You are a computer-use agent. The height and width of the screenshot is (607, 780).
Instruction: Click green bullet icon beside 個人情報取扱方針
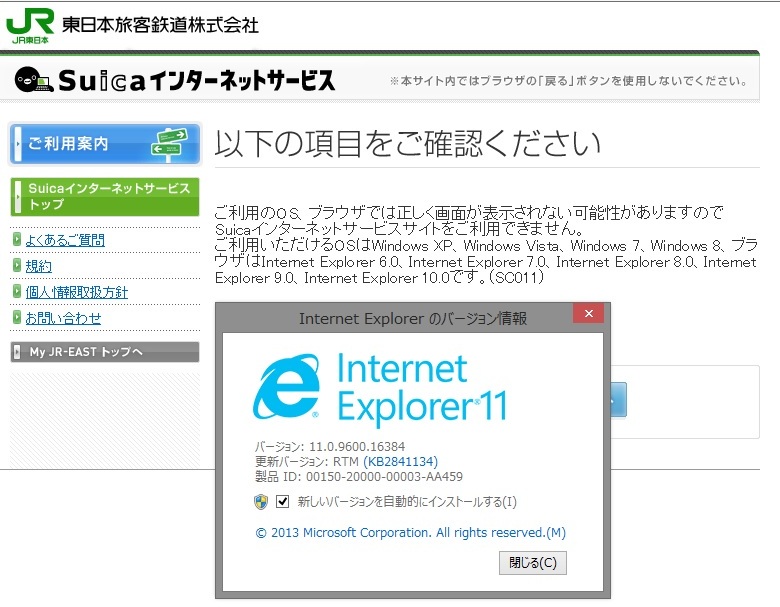point(17,291)
